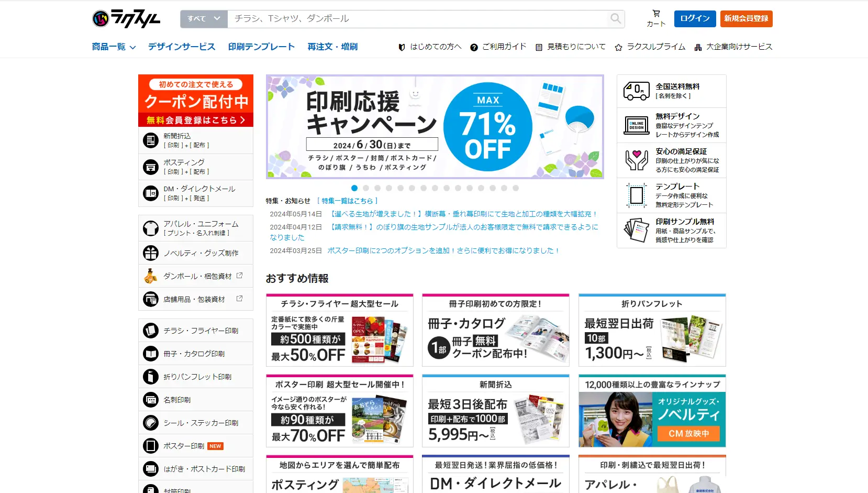The width and height of the screenshot is (868, 493).
Task: Click the NEW badge beside ポスター印刷
Action: 216,446
